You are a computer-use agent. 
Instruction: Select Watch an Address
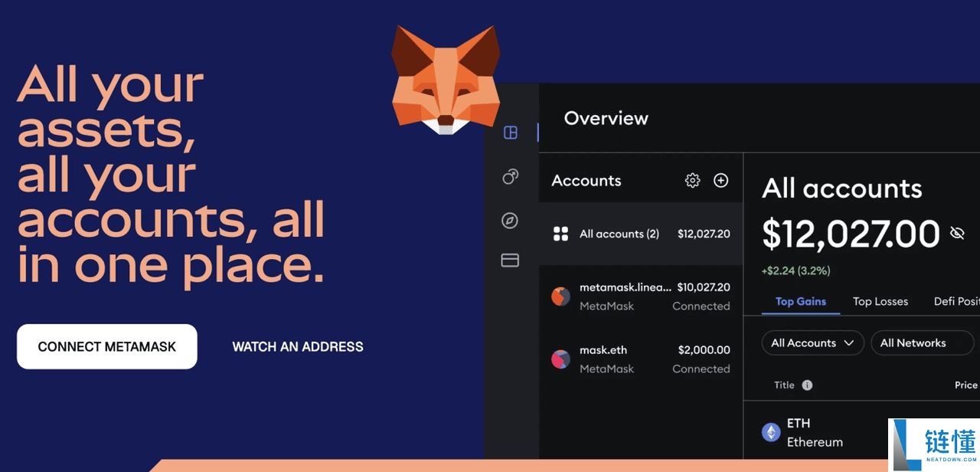pos(297,346)
